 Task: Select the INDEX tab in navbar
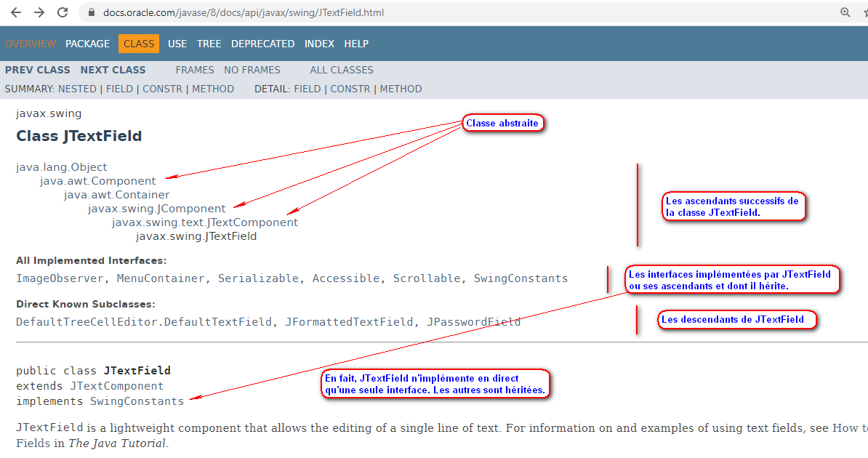click(x=319, y=44)
